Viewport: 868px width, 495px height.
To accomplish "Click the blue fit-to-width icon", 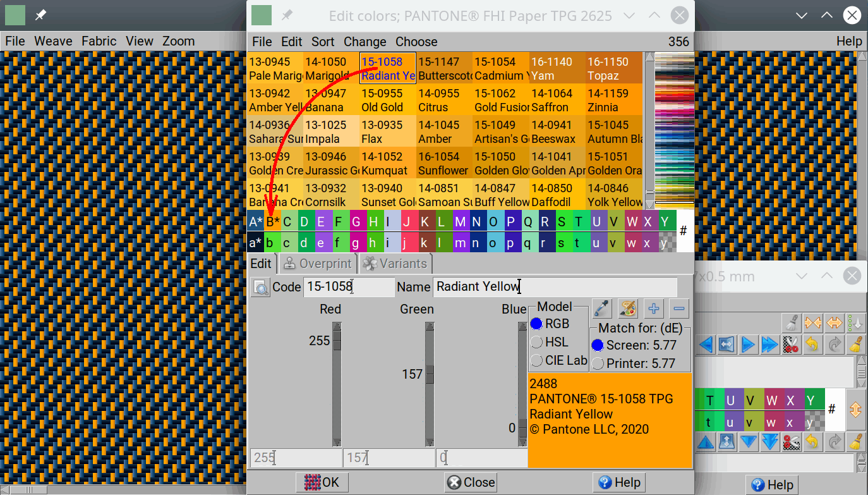I will tap(726, 345).
